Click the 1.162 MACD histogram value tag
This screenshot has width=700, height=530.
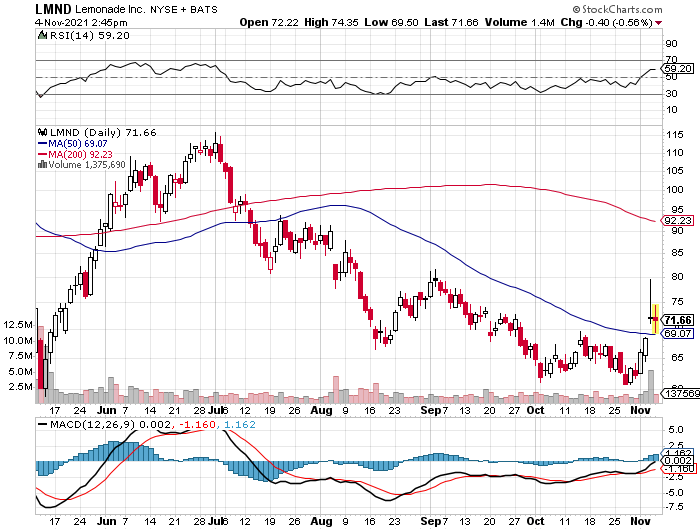click(678, 453)
